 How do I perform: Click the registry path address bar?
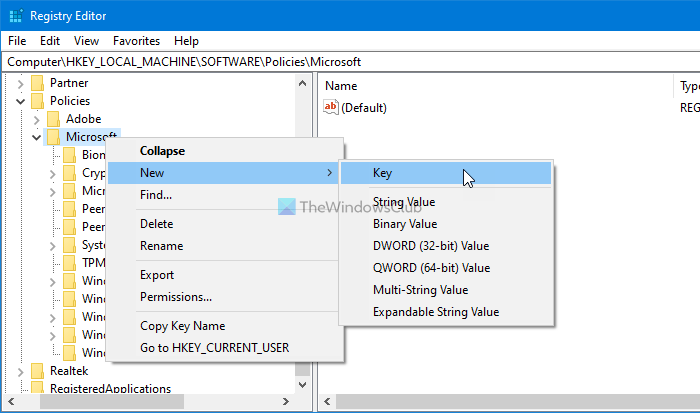coord(351,62)
